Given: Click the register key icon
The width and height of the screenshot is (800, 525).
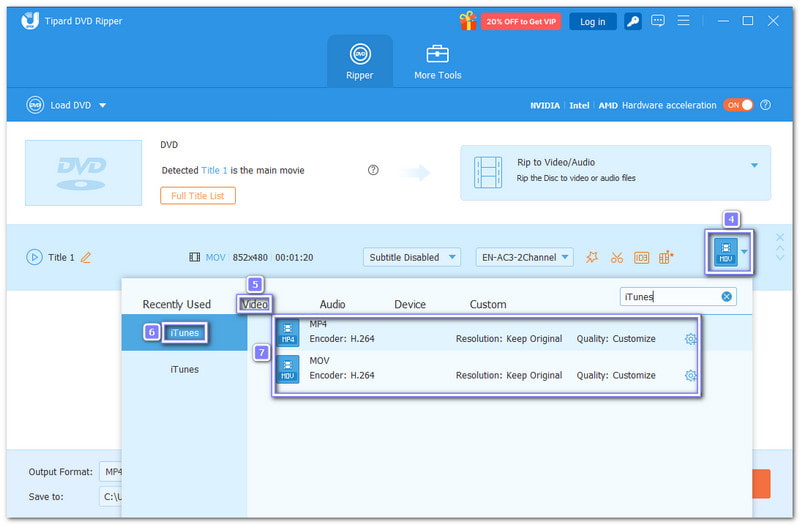Looking at the screenshot, I should click(x=634, y=21).
